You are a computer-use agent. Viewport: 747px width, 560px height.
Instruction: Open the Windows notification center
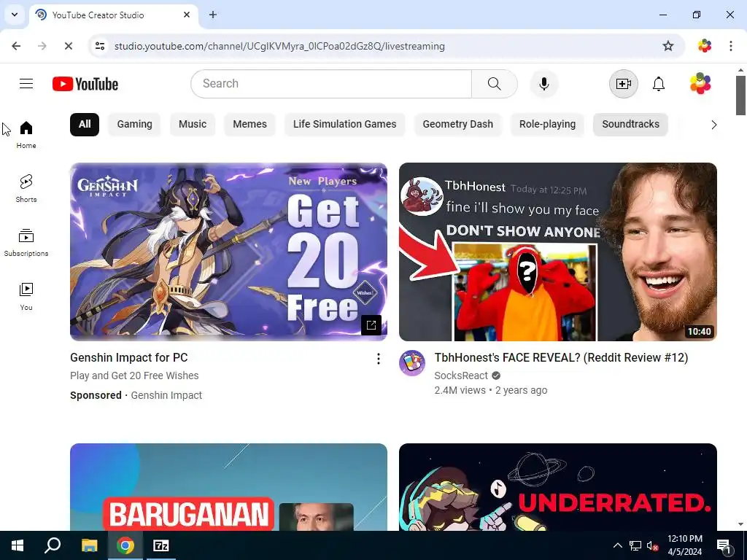coord(724,545)
